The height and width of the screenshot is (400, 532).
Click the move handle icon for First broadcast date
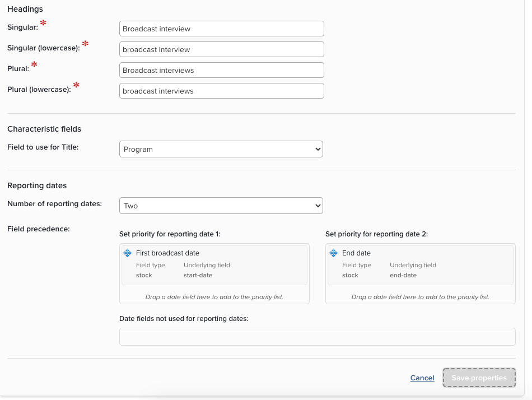click(127, 253)
